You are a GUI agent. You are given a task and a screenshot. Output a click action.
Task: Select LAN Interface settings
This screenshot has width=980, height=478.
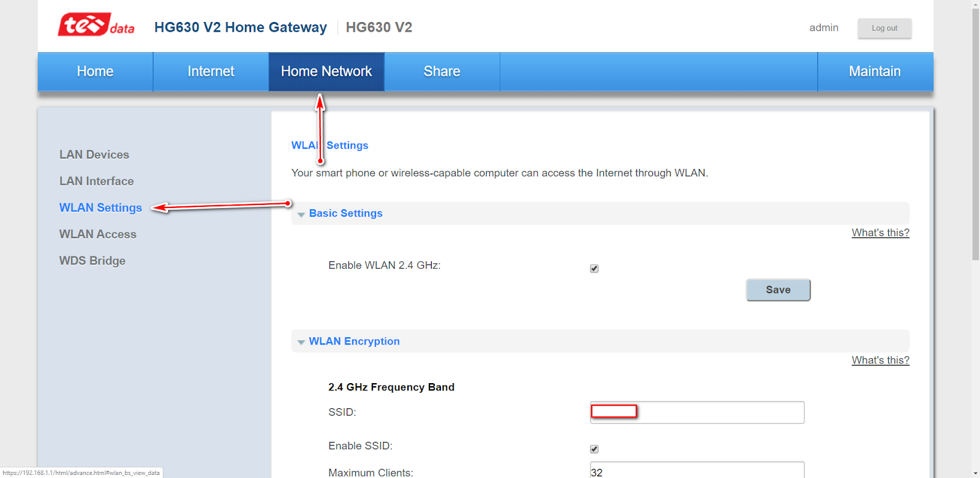(x=96, y=181)
